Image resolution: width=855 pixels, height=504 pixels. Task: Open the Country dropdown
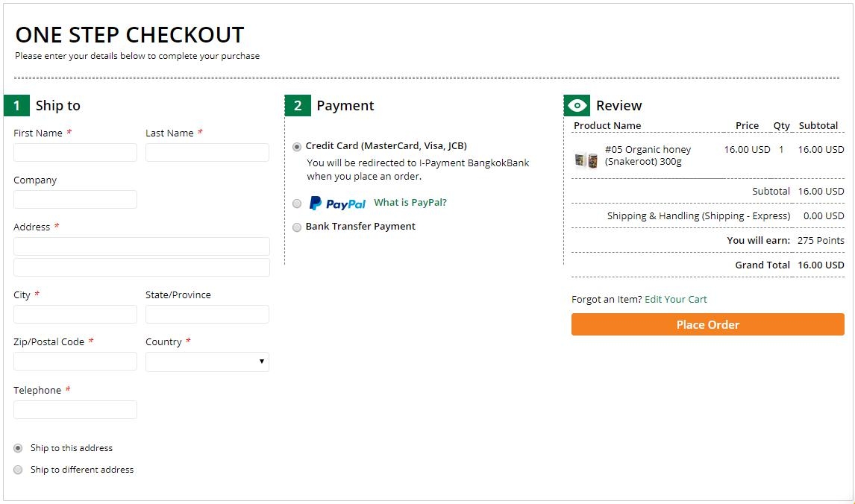click(207, 362)
